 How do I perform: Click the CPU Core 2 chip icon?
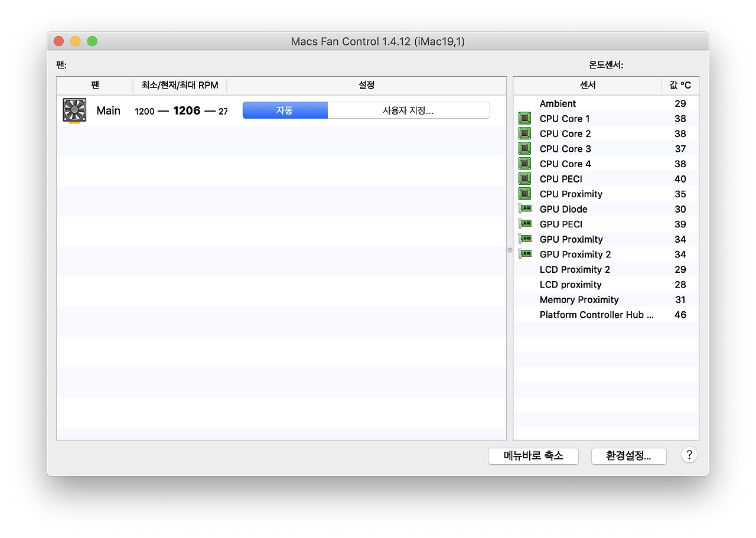point(524,133)
